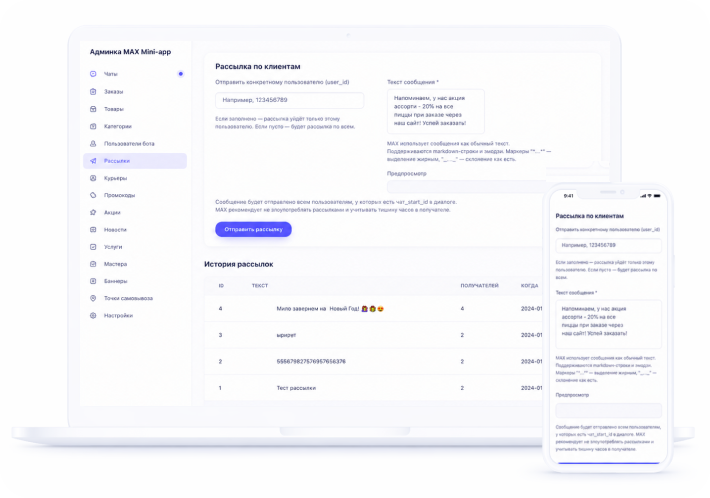Open Промокоды section
The height and width of the screenshot is (498, 710).
(135, 195)
